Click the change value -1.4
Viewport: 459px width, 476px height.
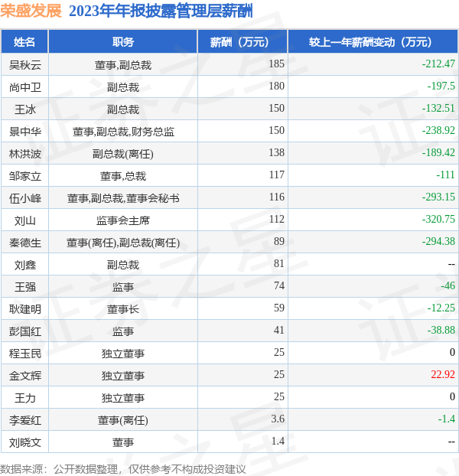(447, 419)
